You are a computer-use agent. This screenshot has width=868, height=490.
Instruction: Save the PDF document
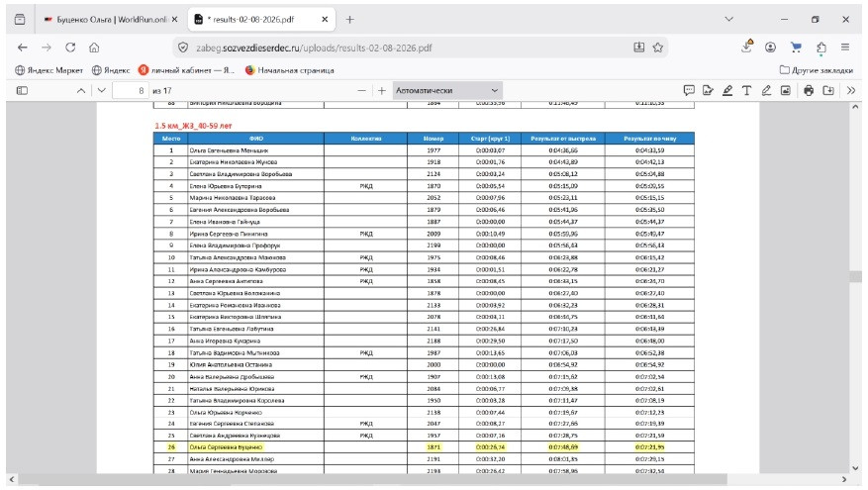828,90
